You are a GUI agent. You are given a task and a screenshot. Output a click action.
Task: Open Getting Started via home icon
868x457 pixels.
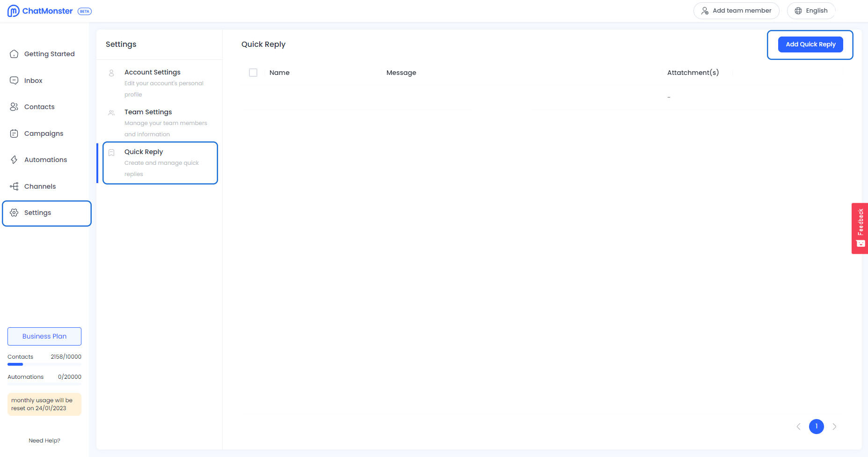(14, 54)
